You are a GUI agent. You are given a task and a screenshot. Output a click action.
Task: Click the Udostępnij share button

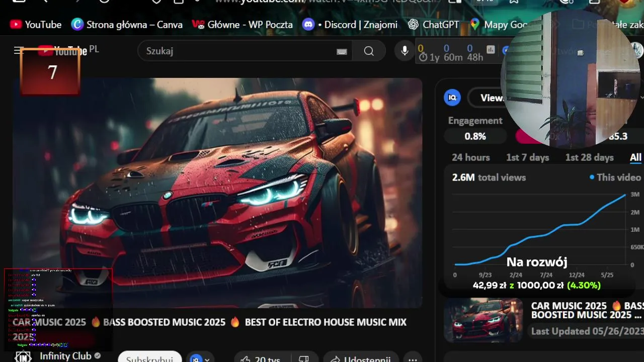pyautogui.click(x=361, y=358)
